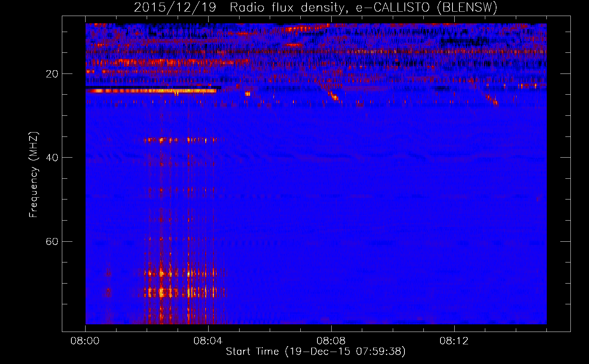Click the 08:00 time tick label
Image resolution: width=589 pixels, height=364 pixels.
[x=85, y=341]
